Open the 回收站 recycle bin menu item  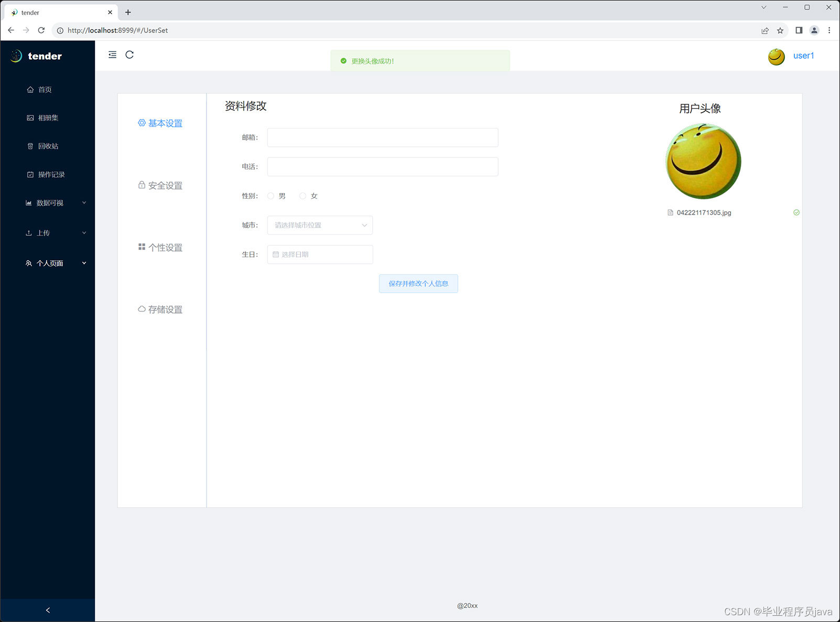point(47,146)
